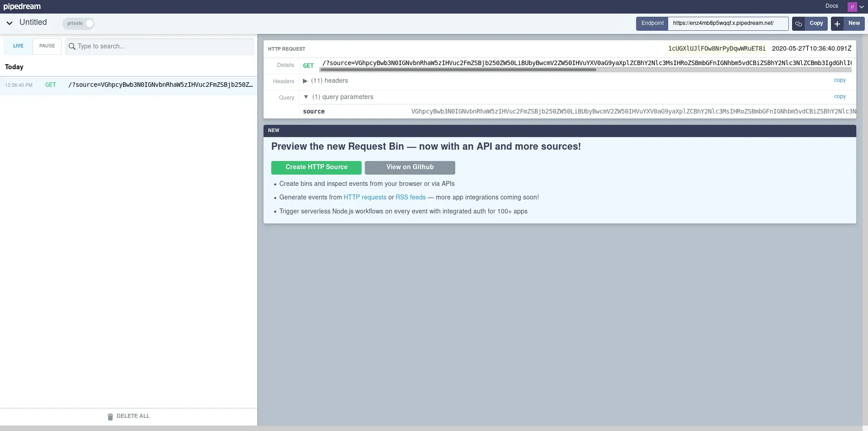Open the Docs menu item
This screenshot has width=868, height=431.
[831, 6]
